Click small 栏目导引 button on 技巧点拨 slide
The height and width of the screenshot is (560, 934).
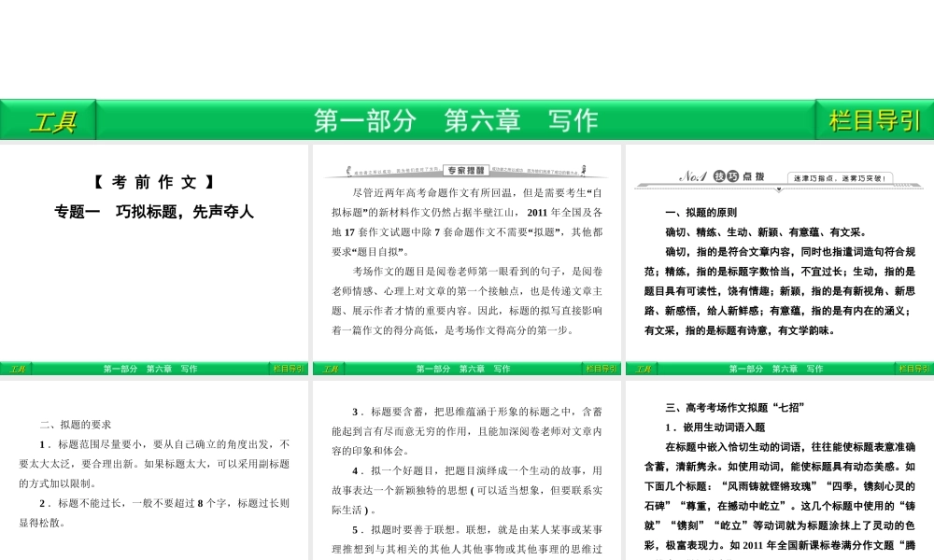coord(914,369)
